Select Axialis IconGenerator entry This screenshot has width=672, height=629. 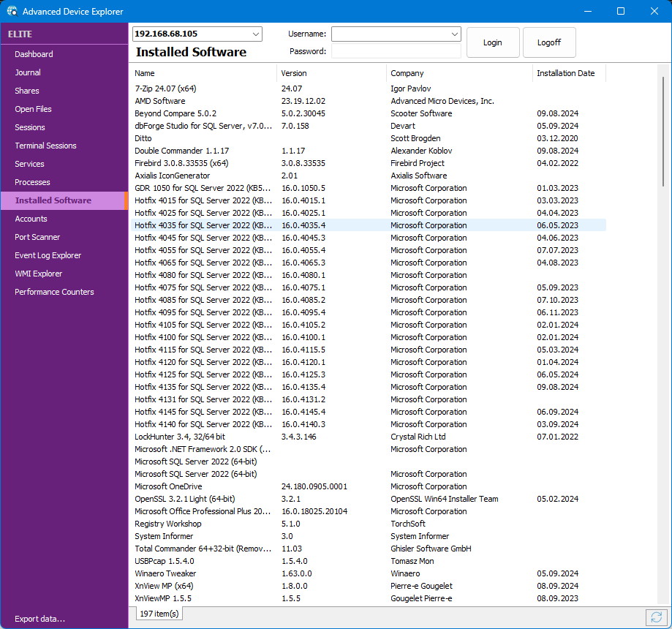[368, 176]
